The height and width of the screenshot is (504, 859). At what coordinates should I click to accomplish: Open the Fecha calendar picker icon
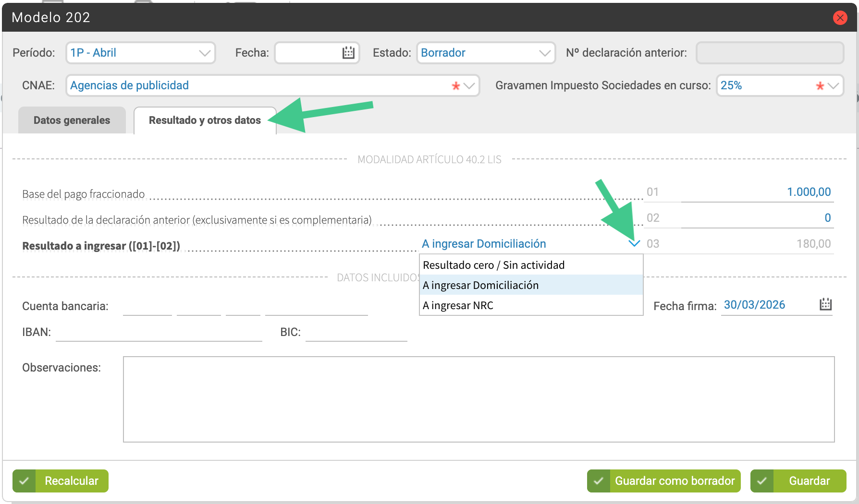tap(348, 53)
